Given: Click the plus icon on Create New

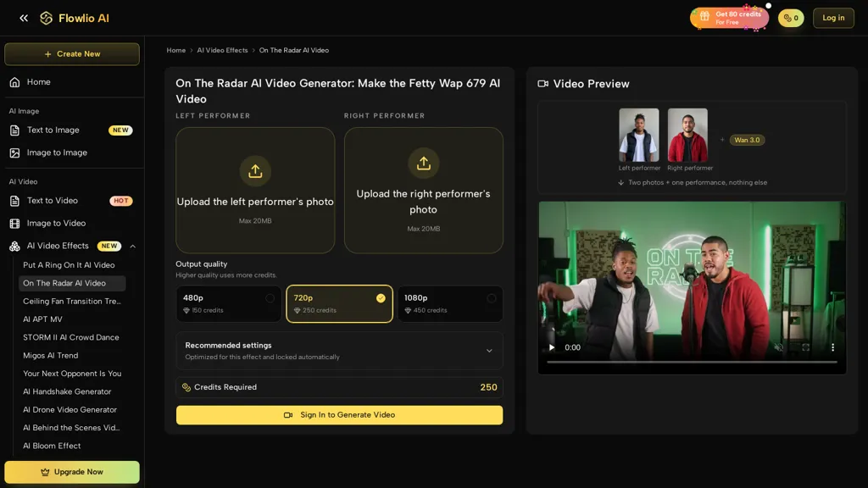Looking at the screenshot, I should point(47,54).
